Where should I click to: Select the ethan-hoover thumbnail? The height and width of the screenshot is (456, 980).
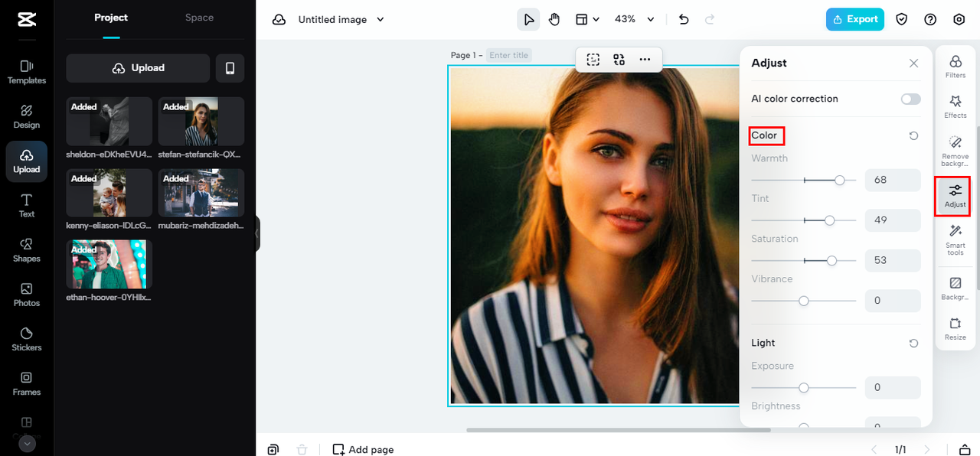click(x=109, y=265)
